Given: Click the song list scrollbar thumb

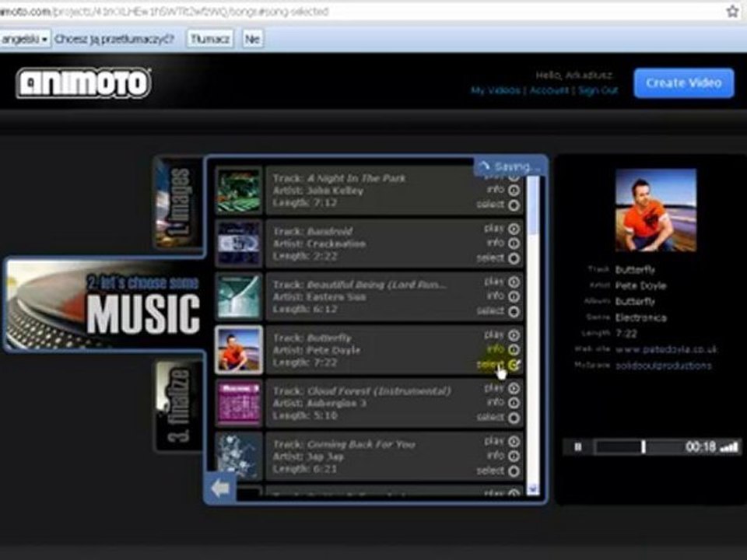Looking at the screenshot, I should click(x=533, y=205).
